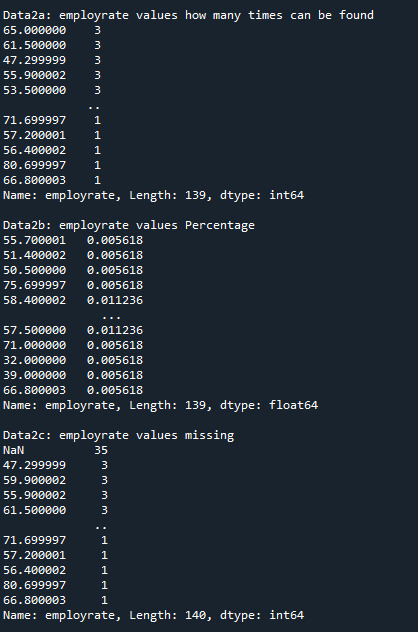Image resolution: width=418 pixels, height=632 pixels.
Task: Select the 75.699997 percentage row
Action: (73, 285)
